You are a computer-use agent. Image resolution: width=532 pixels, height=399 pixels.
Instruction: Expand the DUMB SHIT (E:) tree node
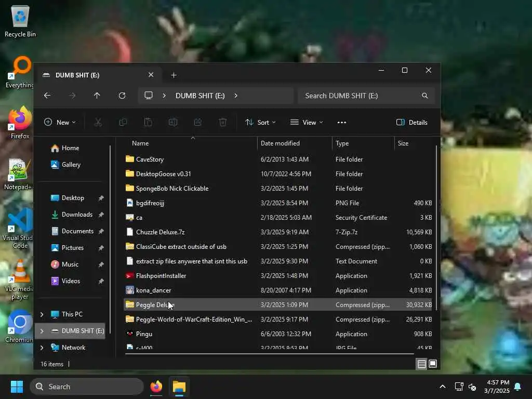[42, 331]
